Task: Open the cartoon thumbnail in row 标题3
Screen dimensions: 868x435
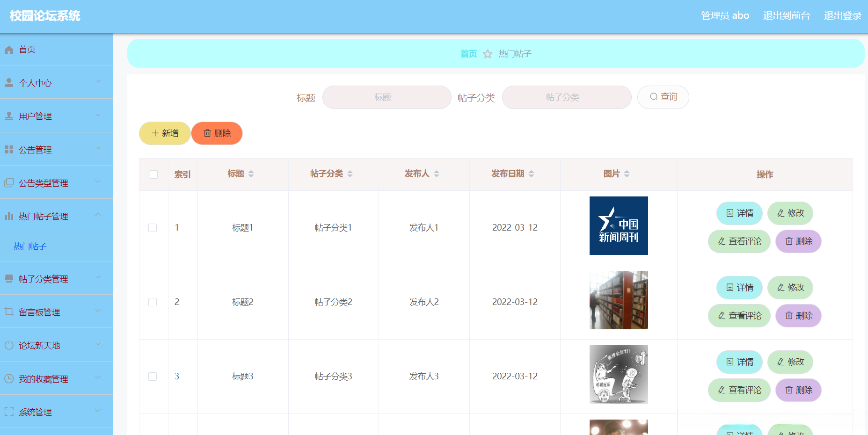Action: pyautogui.click(x=619, y=374)
